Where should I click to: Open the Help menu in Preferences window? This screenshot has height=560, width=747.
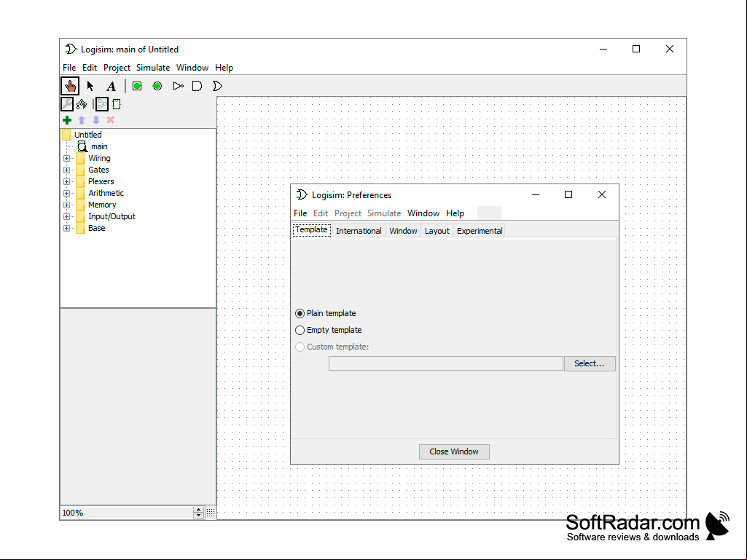(x=455, y=213)
